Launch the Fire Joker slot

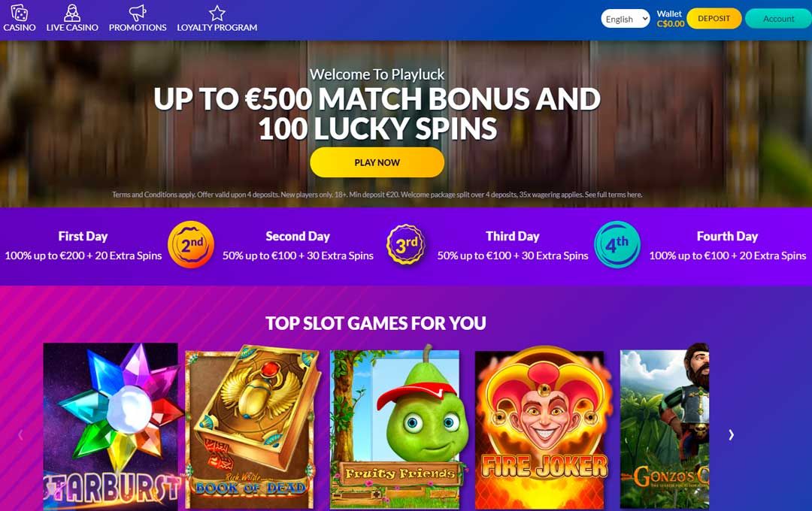click(x=540, y=428)
